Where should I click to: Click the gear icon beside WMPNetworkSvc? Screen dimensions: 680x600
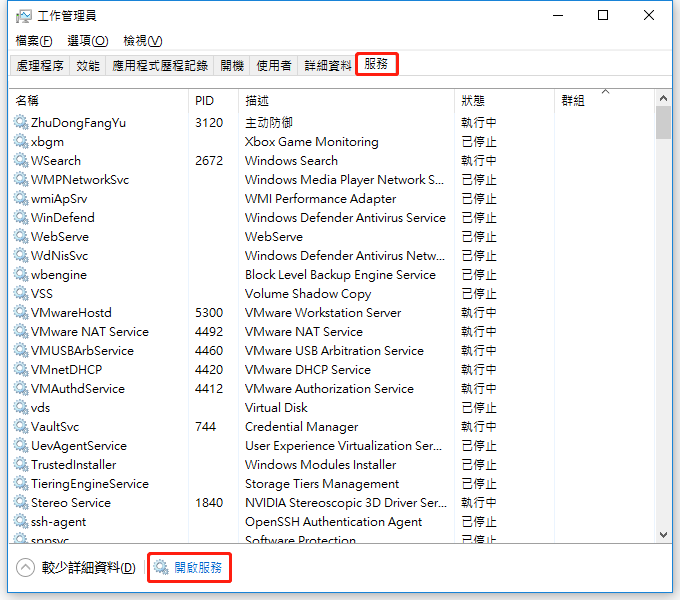(x=21, y=179)
